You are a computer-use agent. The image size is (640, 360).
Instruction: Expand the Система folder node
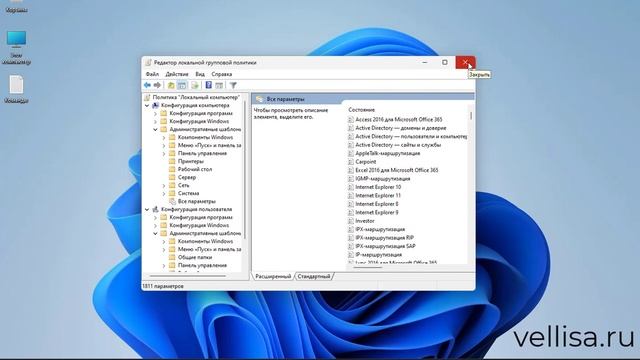[x=164, y=193]
